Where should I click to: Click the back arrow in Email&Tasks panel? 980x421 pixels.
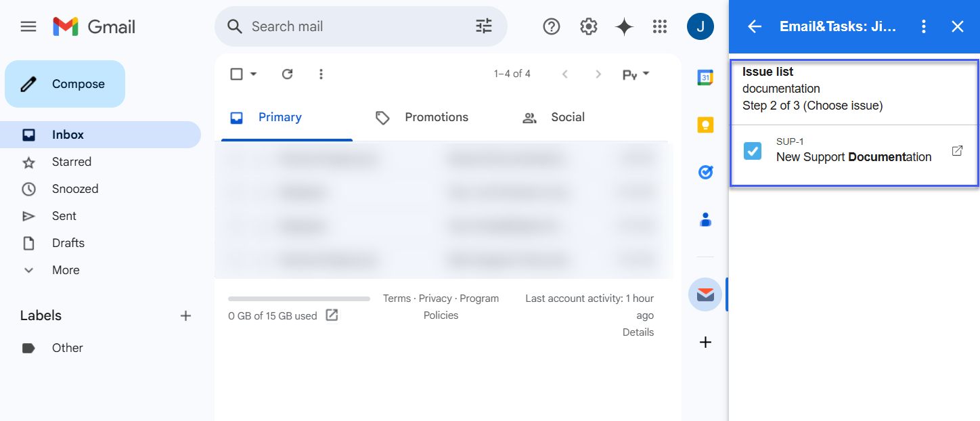click(x=754, y=26)
